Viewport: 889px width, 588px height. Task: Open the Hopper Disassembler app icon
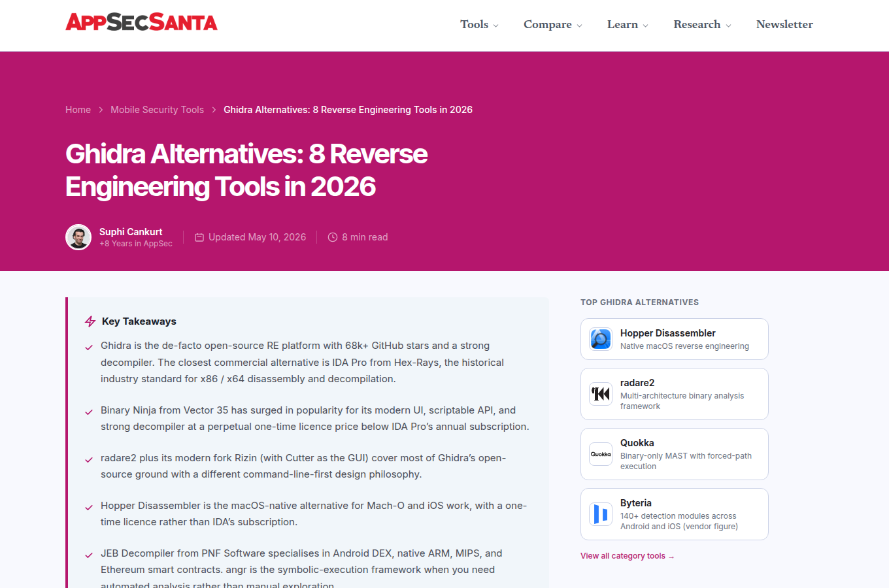tap(601, 339)
